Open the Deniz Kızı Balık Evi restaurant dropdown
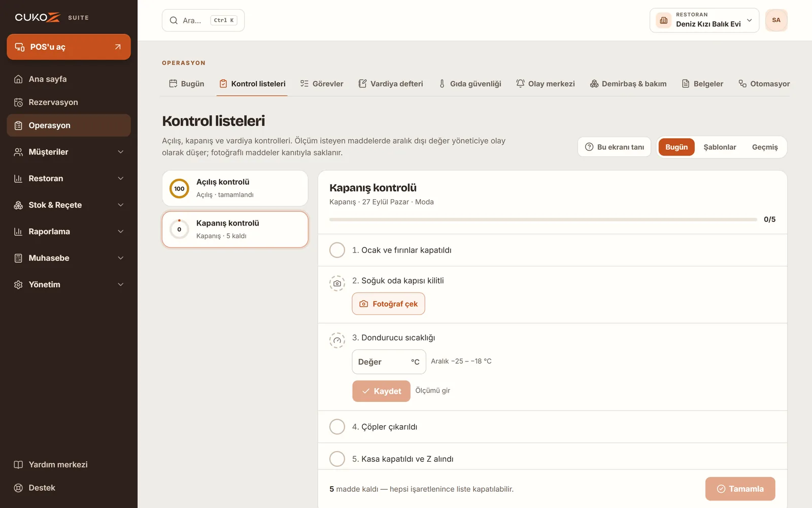The width and height of the screenshot is (812, 508). pos(704,20)
